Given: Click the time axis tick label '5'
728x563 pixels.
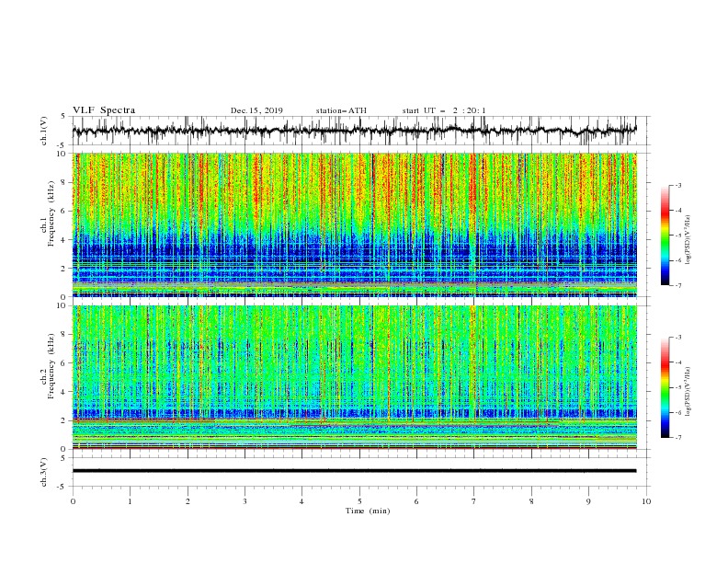Looking at the screenshot, I should [359, 501].
